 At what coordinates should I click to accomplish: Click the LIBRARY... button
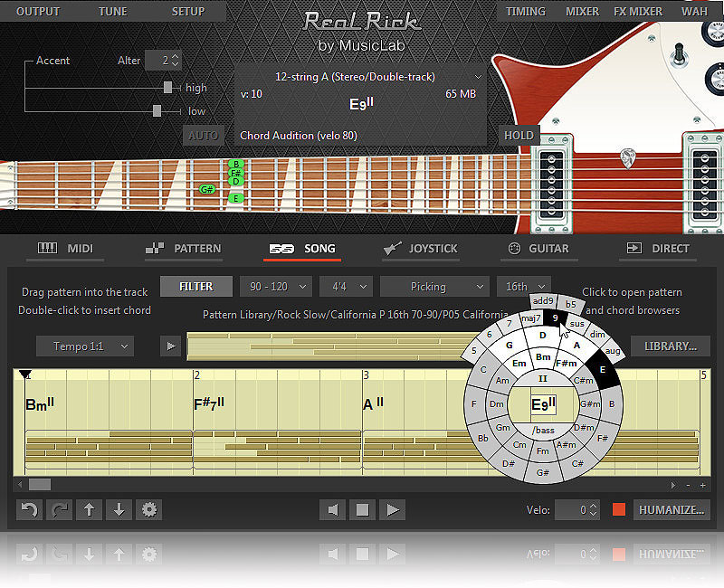coord(670,346)
